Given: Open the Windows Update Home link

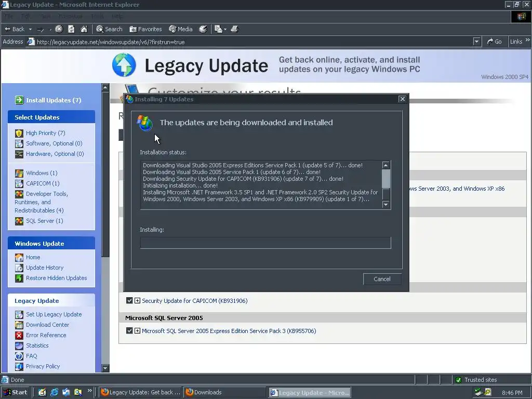Looking at the screenshot, I should pyautogui.click(x=33, y=257).
